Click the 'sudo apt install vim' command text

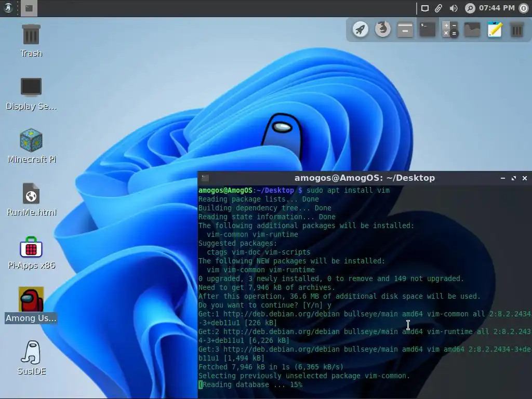[348, 190]
